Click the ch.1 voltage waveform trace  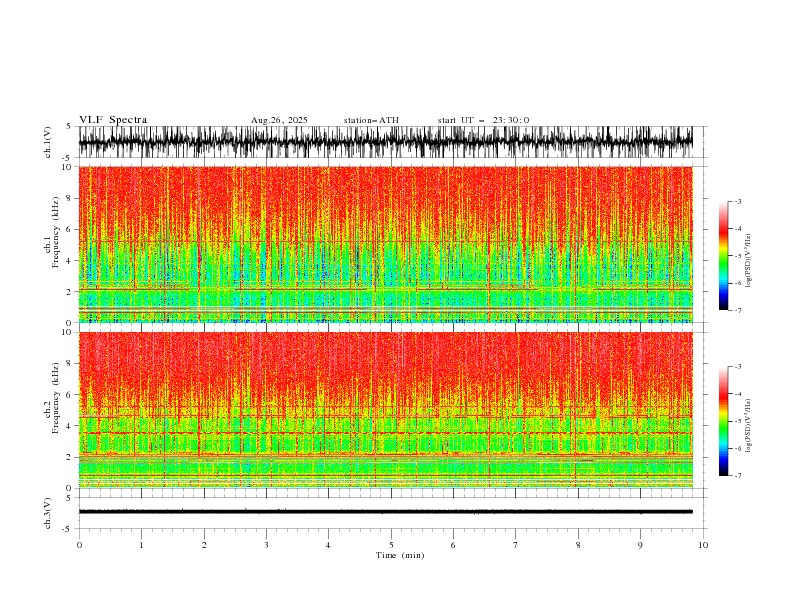pyautogui.click(x=385, y=142)
